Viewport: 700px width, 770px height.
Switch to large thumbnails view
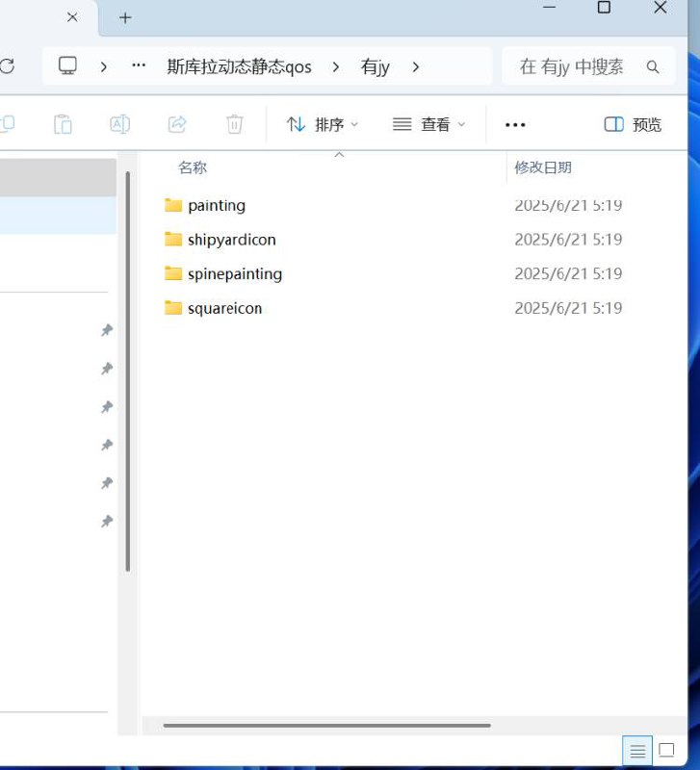(666, 751)
